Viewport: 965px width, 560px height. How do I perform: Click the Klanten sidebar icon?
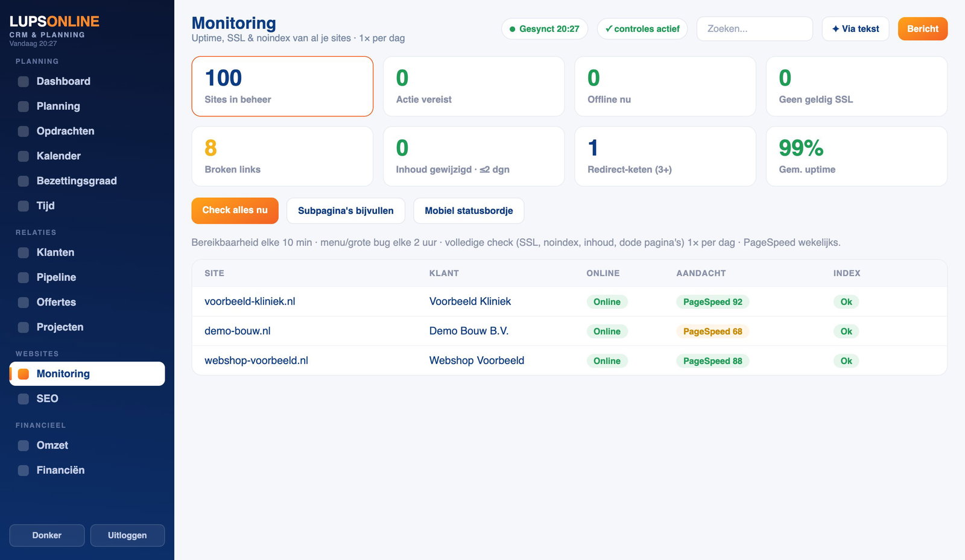tap(24, 253)
